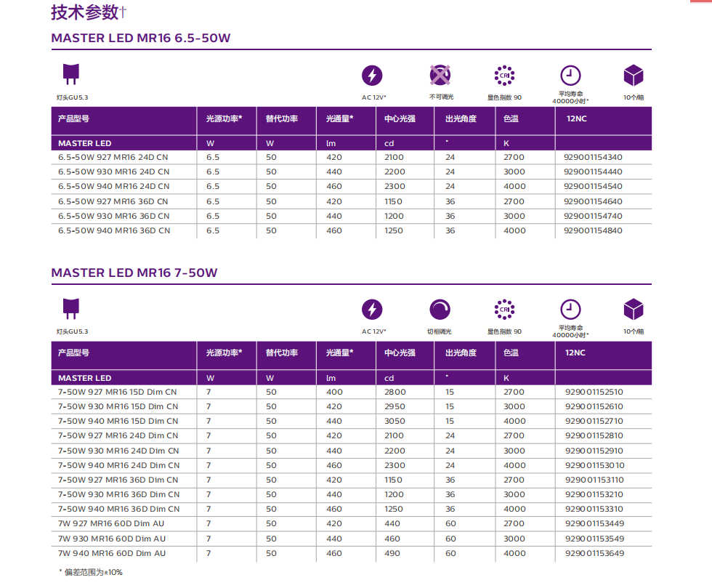The height and width of the screenshot is (588, 712).
Task: Click the 12NC code 929001154440
Action: (593, 172)
